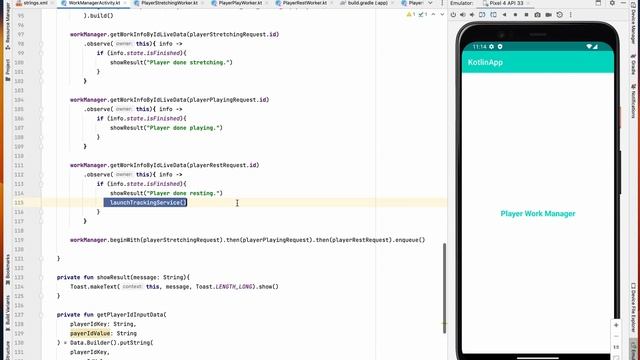Fold the if block at line 106
The image size is (640, 360).
pos(41,118)
